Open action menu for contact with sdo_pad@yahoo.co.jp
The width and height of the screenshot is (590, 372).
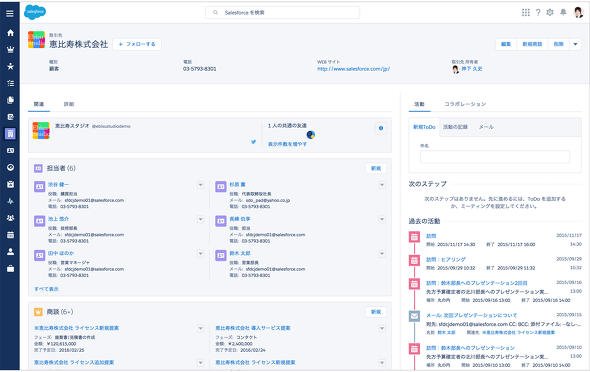click(382, 185)
